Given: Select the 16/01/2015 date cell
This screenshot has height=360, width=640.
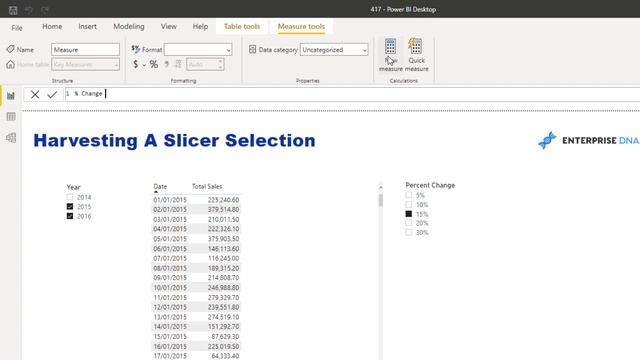Looking at the screenshot, I should (170, 347).
